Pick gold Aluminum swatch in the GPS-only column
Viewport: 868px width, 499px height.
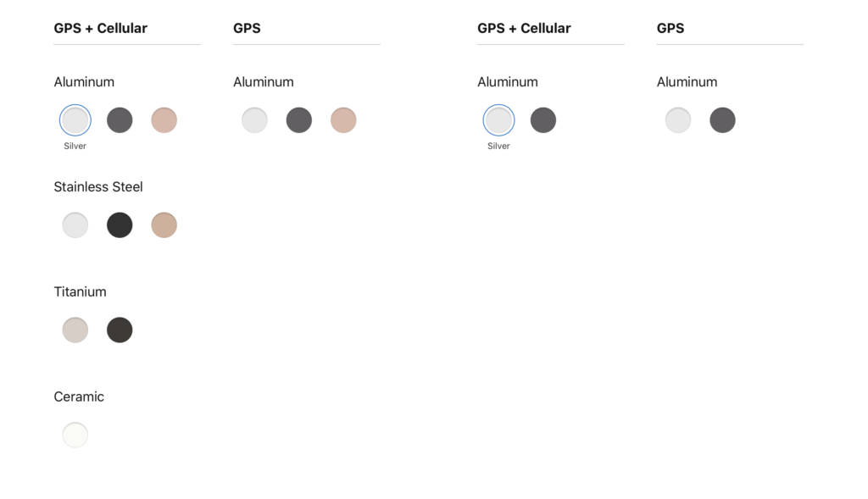click(343, 120)
